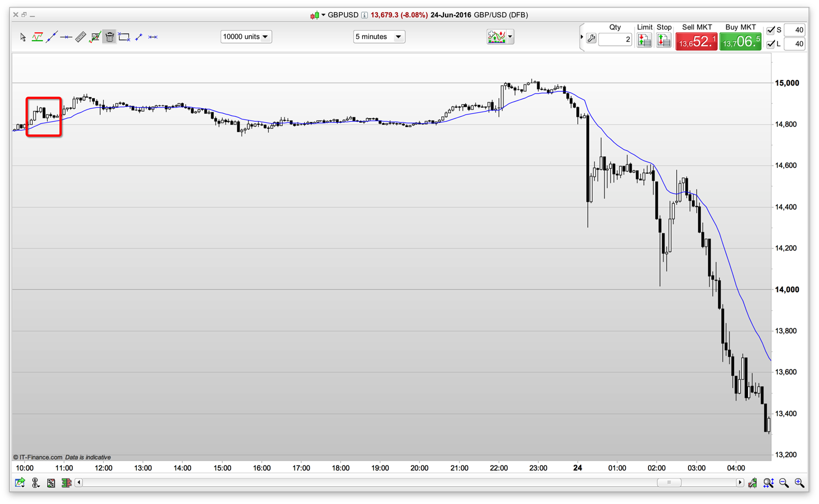Select the diagonal trend line drawing tool
819x504 pixels.
52,37
